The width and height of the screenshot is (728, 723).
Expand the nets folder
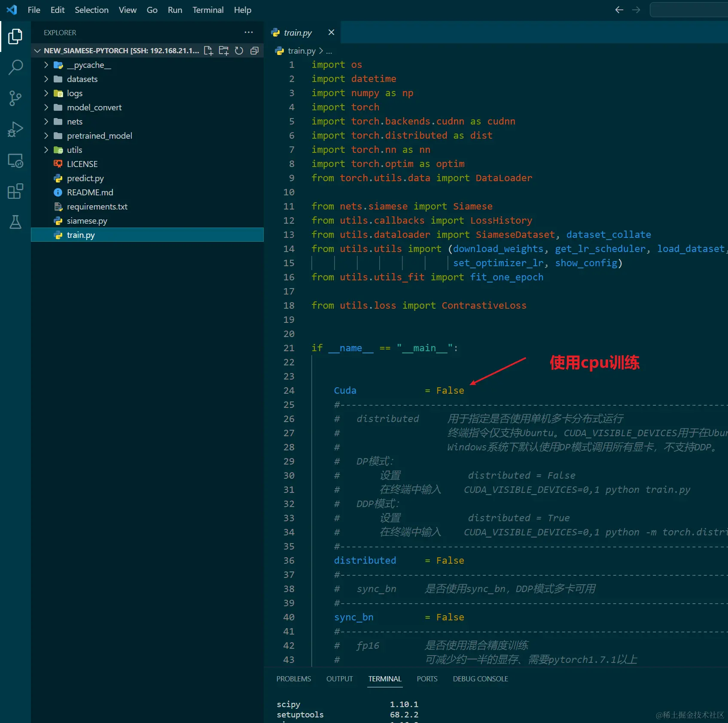click(x=46, y=122)
